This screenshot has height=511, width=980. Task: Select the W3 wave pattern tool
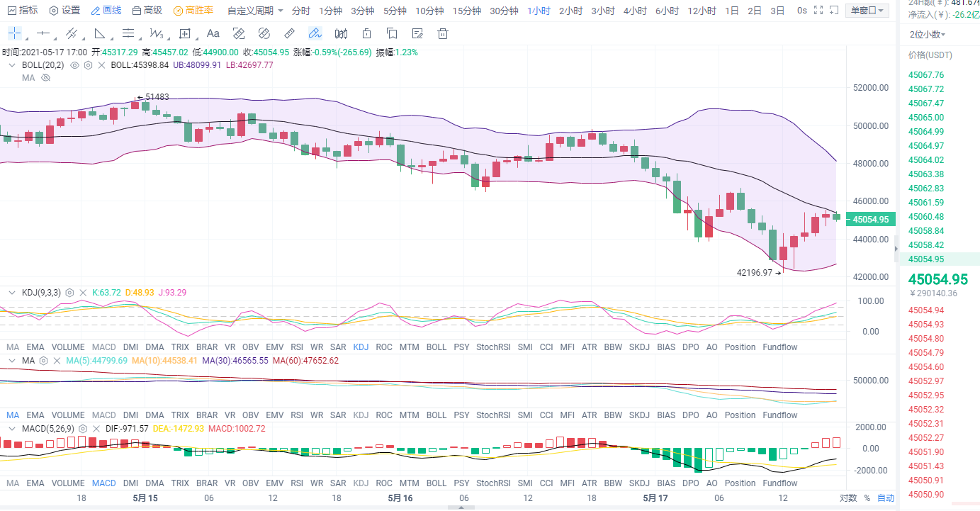[156, 33]
